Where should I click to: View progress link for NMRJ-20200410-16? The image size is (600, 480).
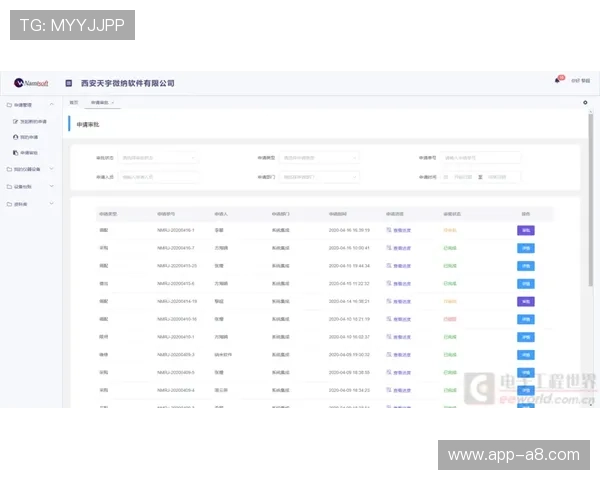pos(402,319)
